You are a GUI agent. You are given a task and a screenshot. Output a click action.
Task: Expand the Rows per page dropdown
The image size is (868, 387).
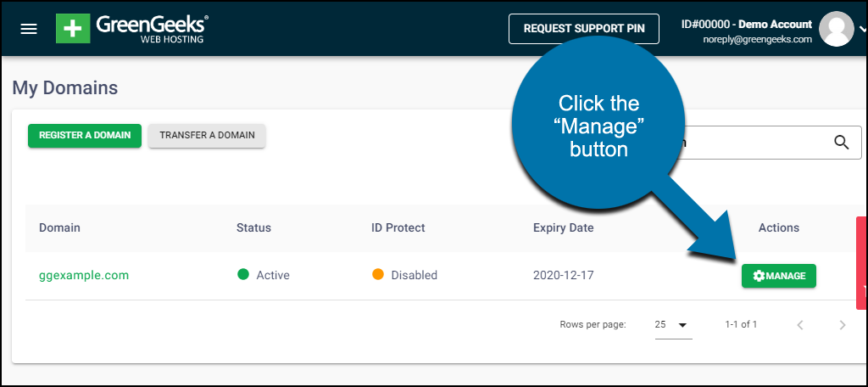coord(673,325)
